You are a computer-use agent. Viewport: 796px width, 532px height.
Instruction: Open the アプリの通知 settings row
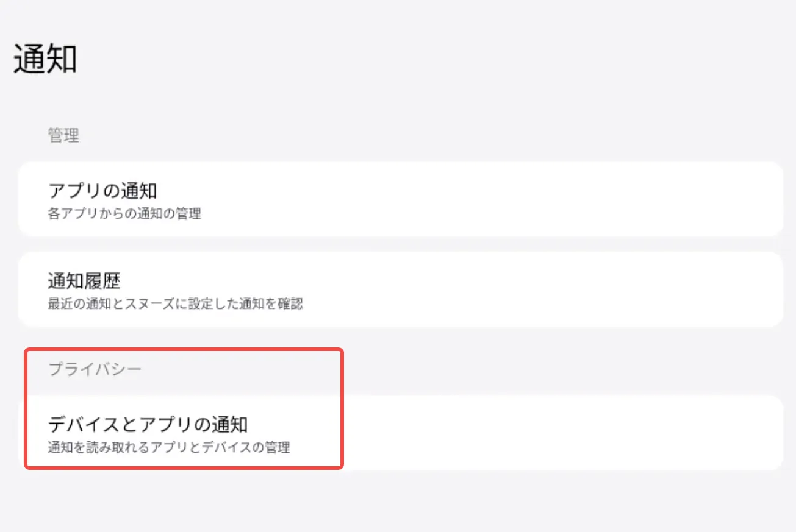click(400, 199)
